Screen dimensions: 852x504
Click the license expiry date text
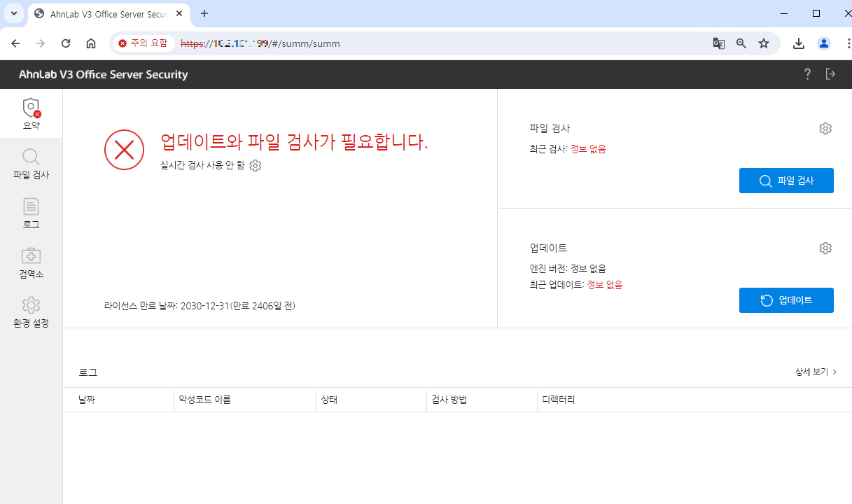tap(200, 306)
